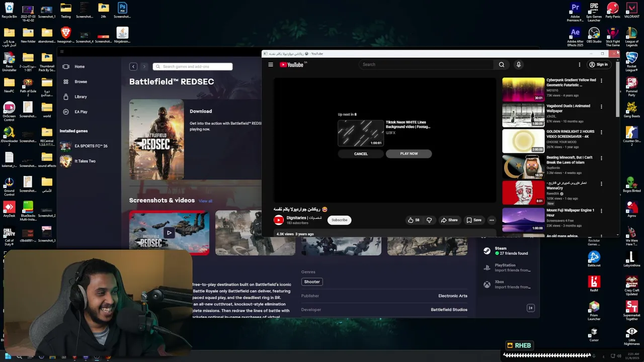This screenshot has width=644, height=362.
Task: Open AnyDesk desktop icon
Action: coord(9,209)
